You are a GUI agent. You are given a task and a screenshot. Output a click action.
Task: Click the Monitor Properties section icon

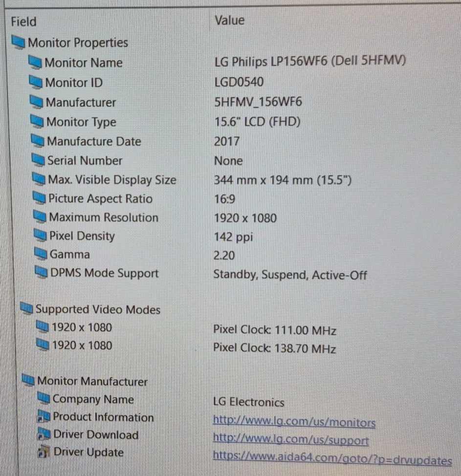click(x=18, y=42)
